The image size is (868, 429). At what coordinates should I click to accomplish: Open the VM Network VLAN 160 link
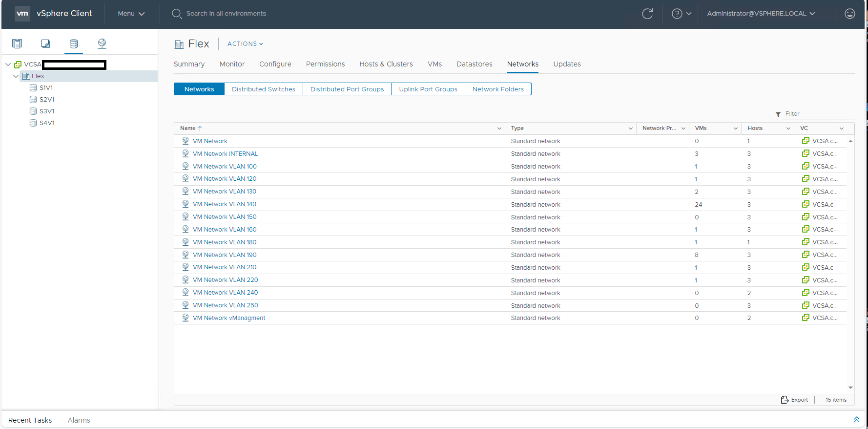(225, 230)
